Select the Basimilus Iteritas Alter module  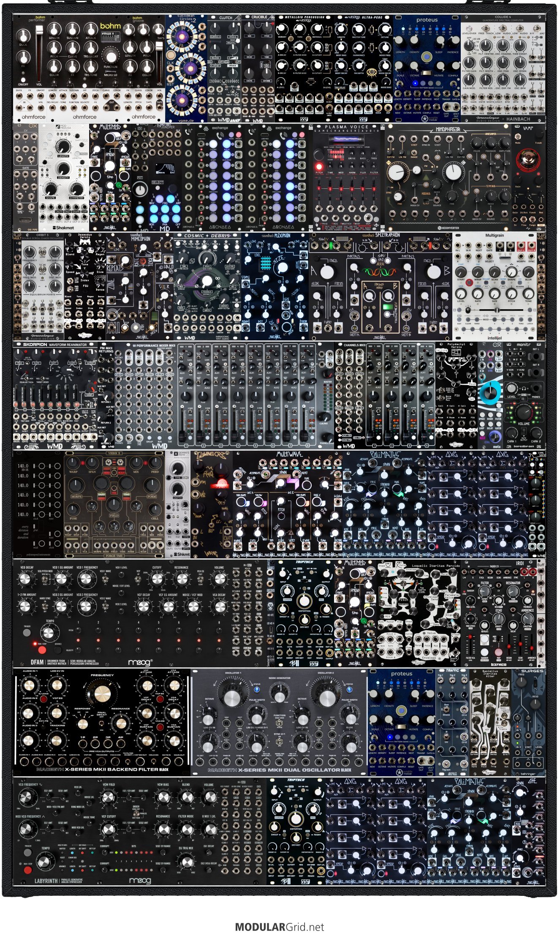pyautogui.click(x=490, y=722)
